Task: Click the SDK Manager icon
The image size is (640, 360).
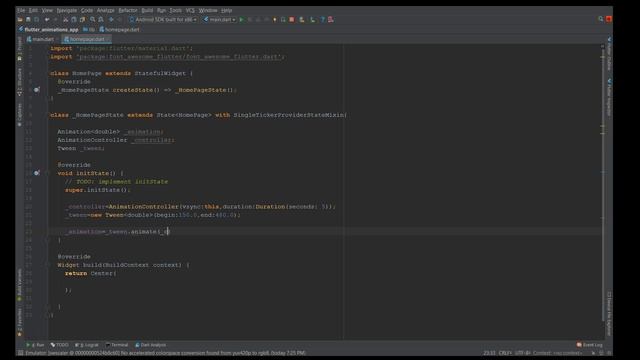Action: point(313,20)
